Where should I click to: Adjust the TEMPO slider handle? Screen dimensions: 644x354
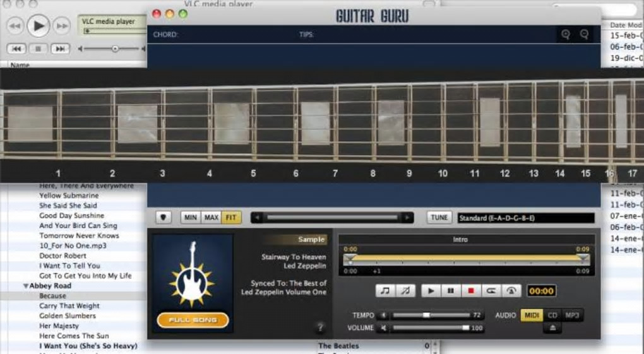click(x=426, y=315)
